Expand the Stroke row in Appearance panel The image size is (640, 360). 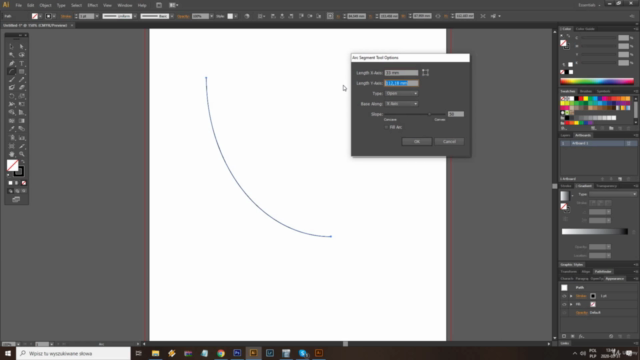(571, 296)
